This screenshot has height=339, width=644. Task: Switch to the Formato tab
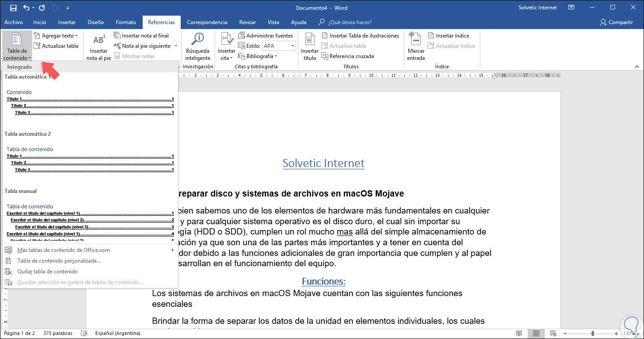point(126,22)
